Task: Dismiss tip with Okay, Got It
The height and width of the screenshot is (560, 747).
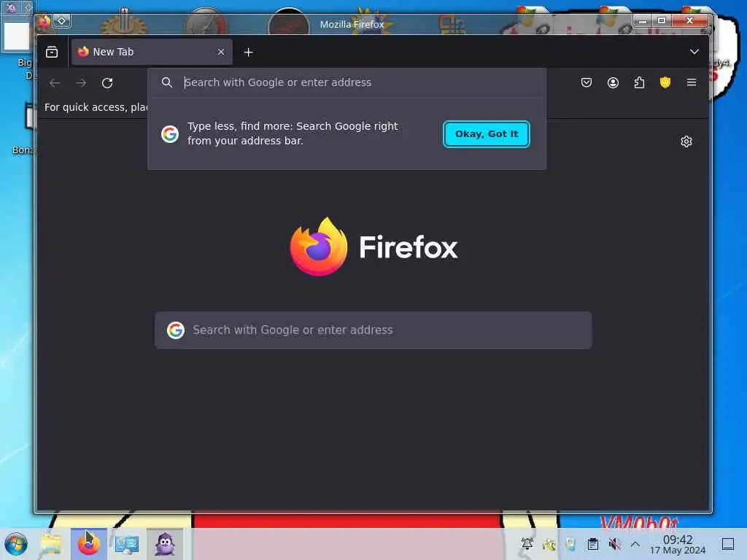Action: click(486, 134)
